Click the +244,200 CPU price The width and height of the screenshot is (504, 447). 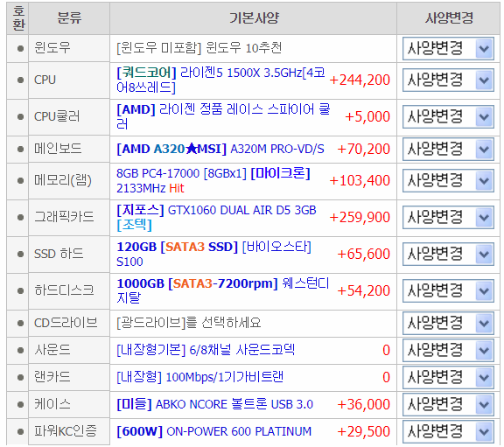(360, 80)
